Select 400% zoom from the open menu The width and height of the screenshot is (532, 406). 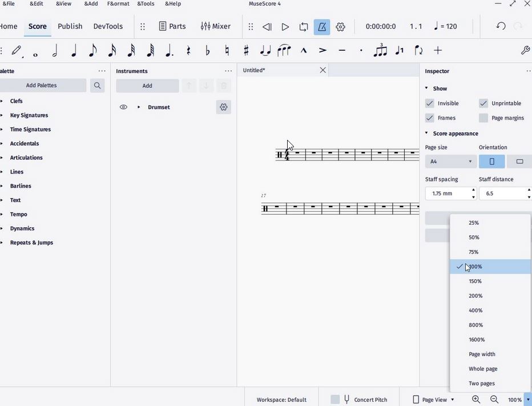click(475, 310)
